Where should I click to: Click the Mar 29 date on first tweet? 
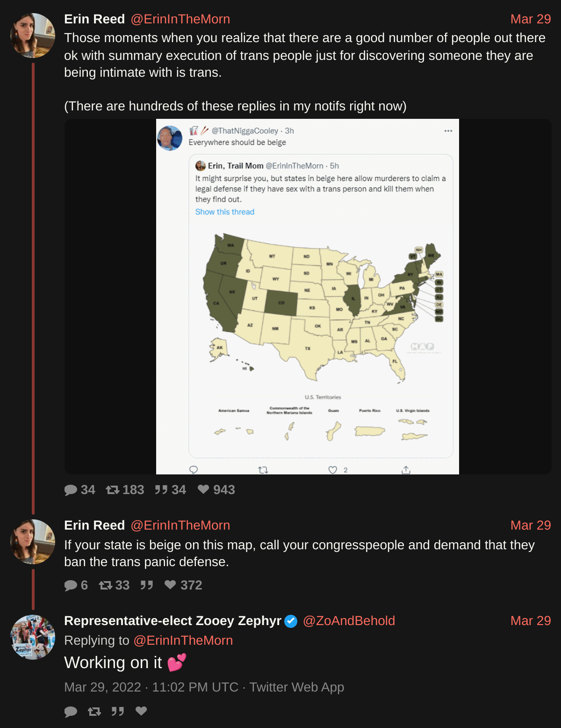point(530,19)
